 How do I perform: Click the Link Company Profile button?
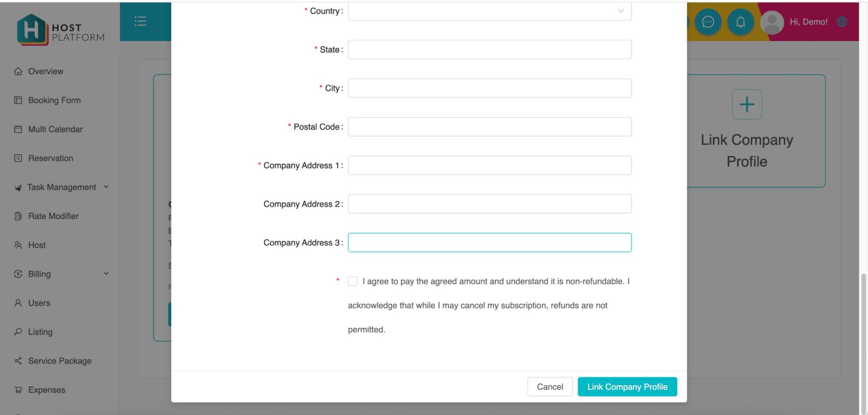tap(627, 387)
